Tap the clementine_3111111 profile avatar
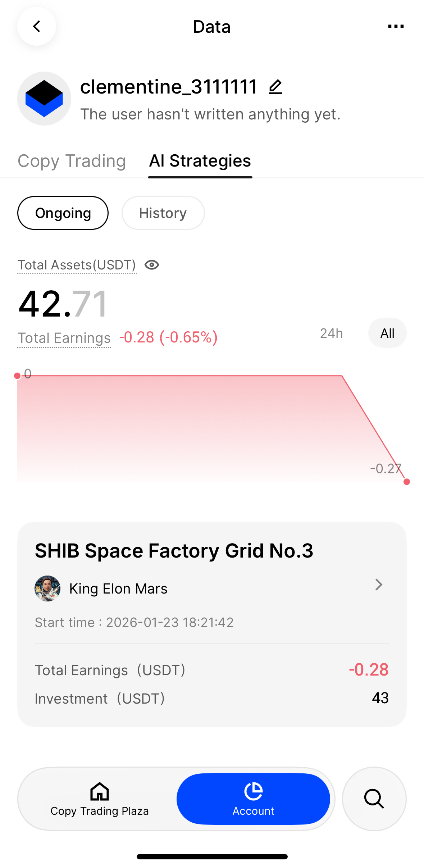 [44, 99]
